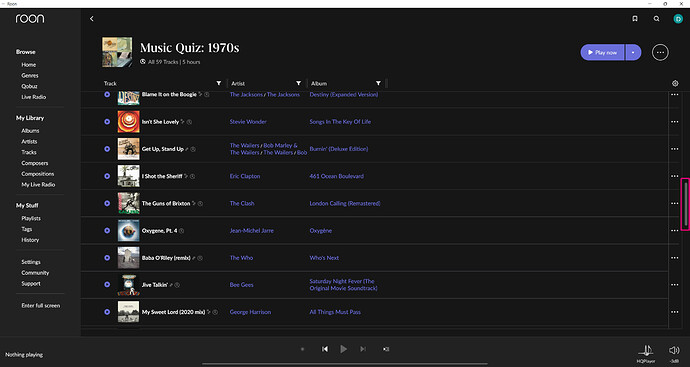
Task: Open the queue icon in playback bar
Action: pos(386,349)
